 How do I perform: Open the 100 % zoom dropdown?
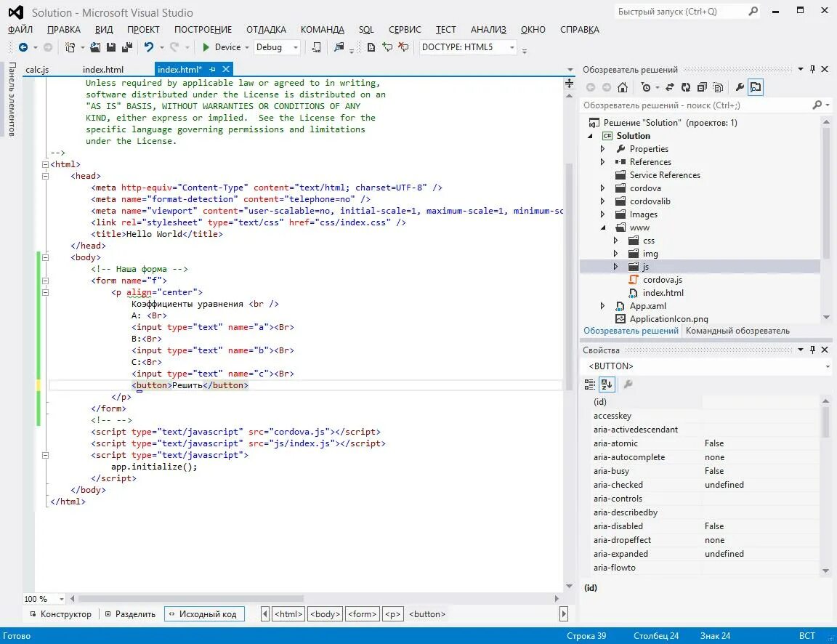tap(61, 599)
